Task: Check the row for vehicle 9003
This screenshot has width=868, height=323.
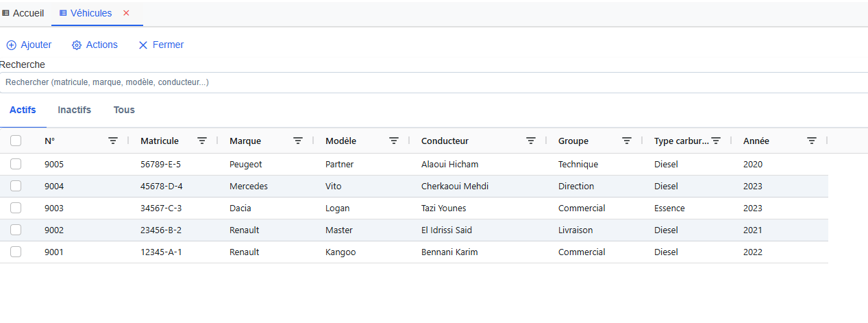Action: (x=16, y=208)
